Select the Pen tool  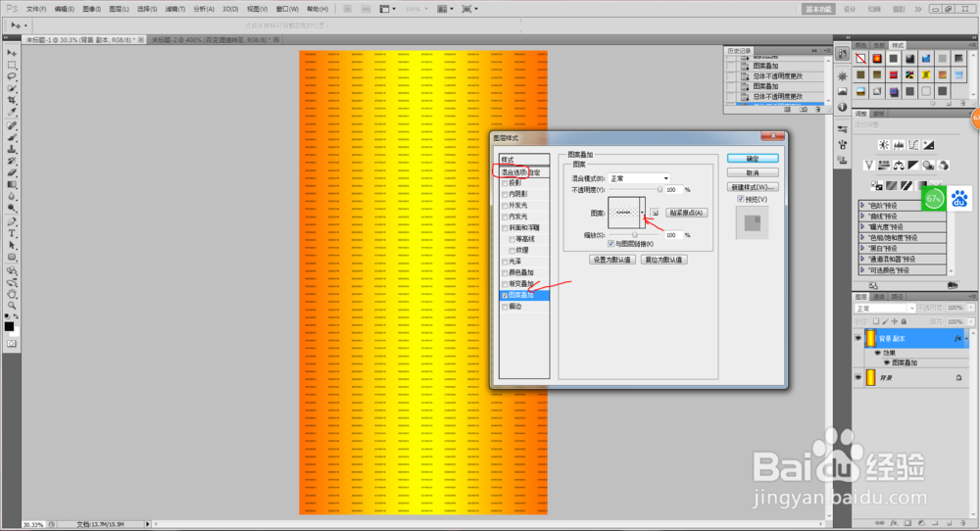click(12, 221)
